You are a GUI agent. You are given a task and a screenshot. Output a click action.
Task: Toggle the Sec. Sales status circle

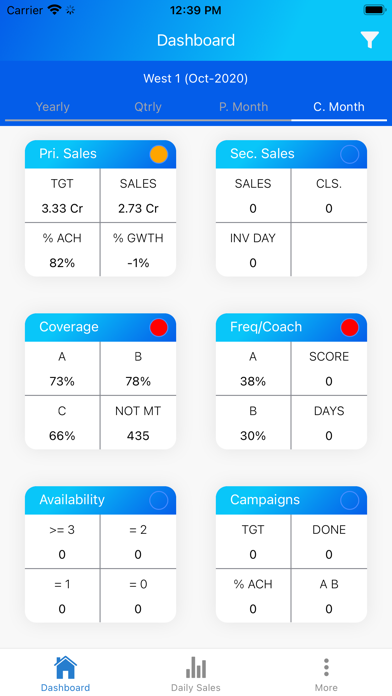pyautogui.click(x=349, y=154)
